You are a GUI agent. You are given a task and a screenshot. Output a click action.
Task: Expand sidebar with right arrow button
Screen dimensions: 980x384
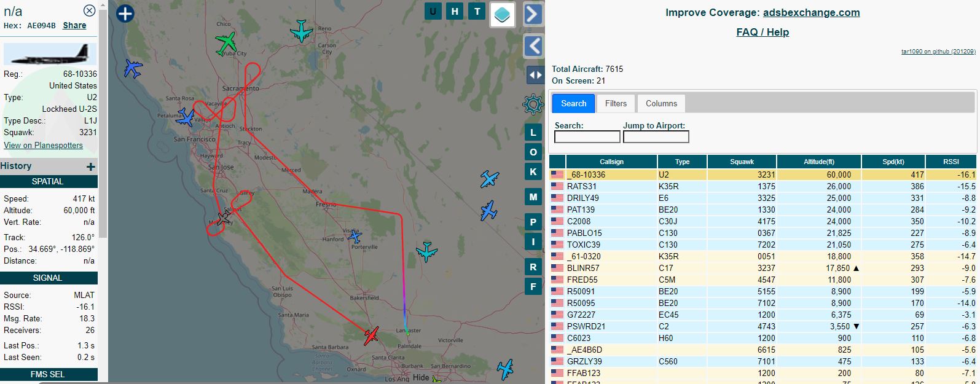click(x=533, y=14)
